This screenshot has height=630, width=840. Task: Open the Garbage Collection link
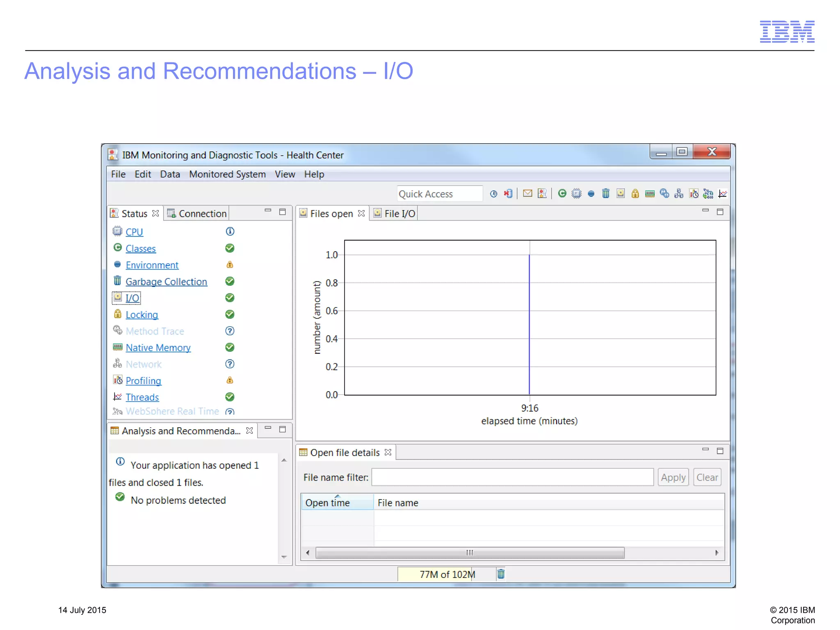point(166,282)
